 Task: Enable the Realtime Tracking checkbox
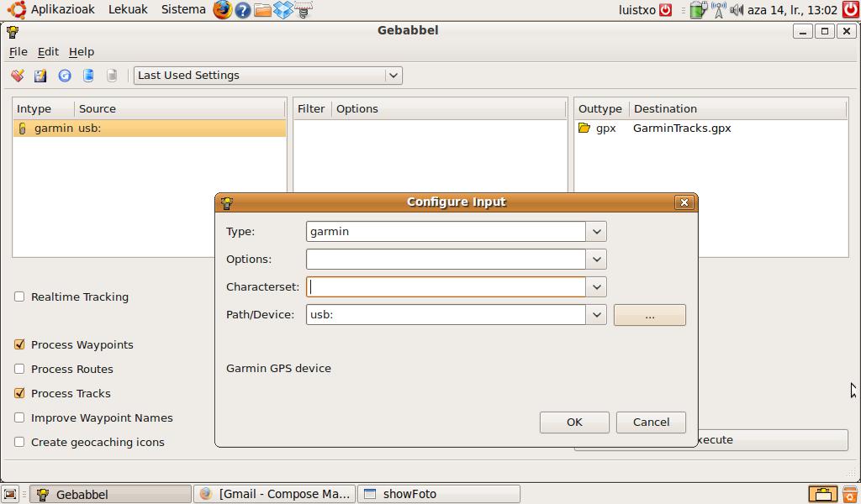(19, 297)
